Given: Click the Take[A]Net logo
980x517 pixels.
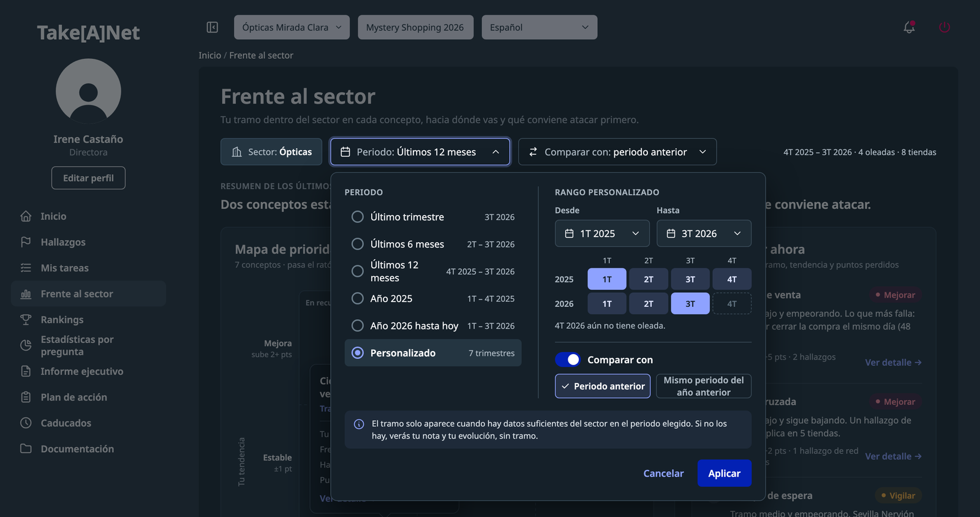Looking at the screenshot, I should coord(88,32).
